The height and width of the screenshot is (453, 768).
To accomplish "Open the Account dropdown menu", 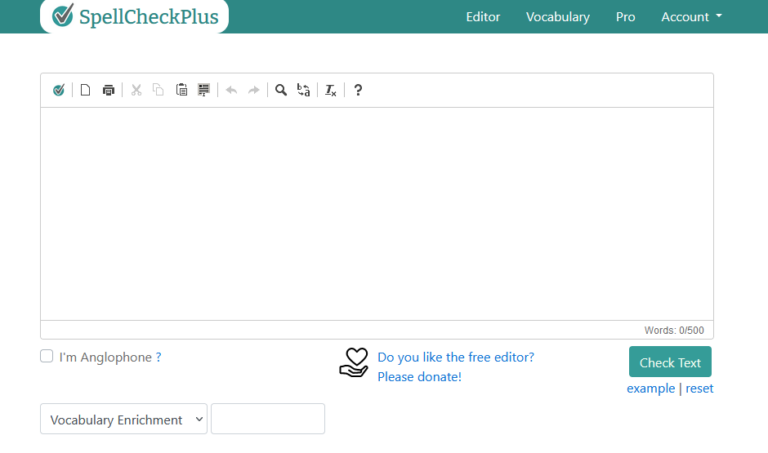I will (x=691, y=17).
